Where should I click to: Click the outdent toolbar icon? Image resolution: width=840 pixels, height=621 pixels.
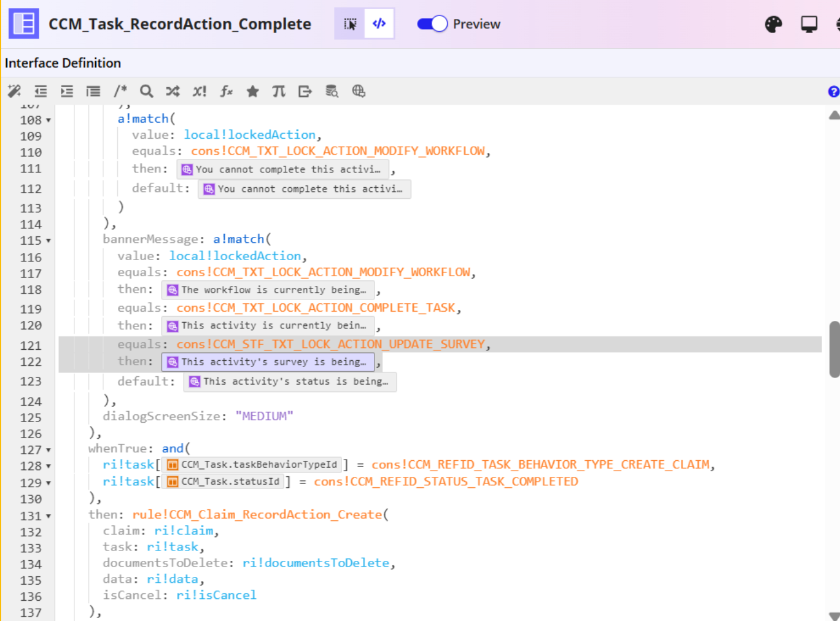[x=41, y=91]
